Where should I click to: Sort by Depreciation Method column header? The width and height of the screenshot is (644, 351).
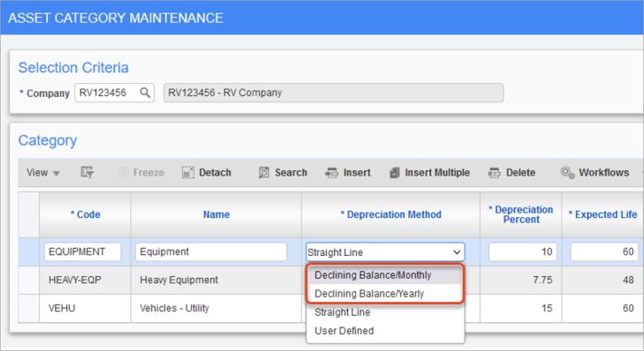(391, 214)
